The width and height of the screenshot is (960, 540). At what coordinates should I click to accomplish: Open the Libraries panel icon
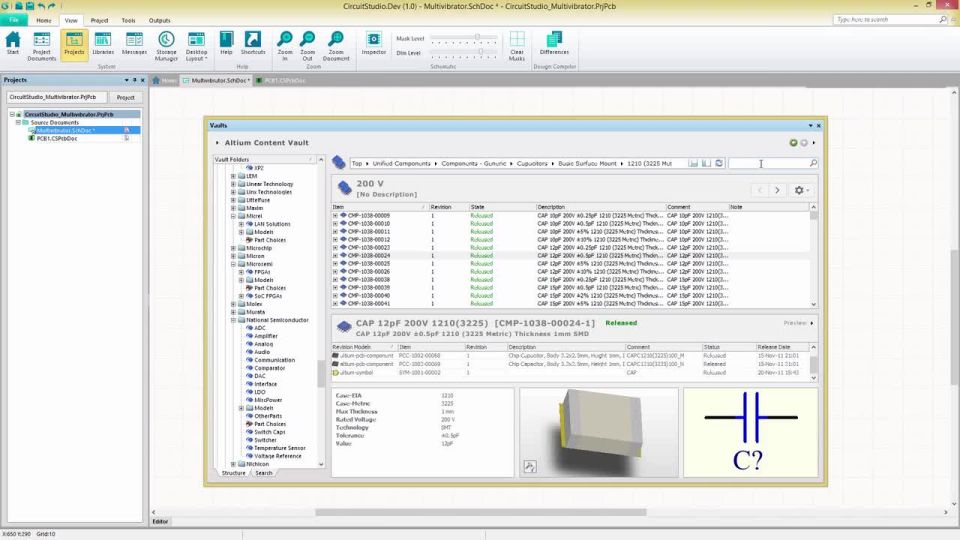103,43
